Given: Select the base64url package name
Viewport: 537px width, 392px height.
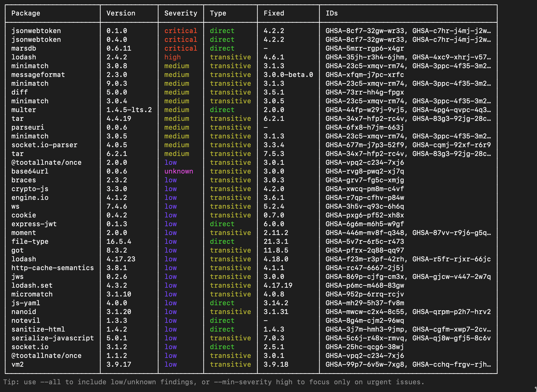Looking at the screenshot, I should coord(30,171).
